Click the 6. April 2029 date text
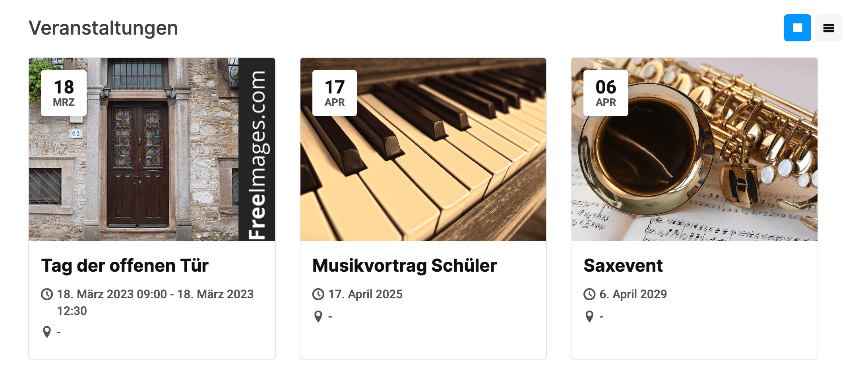Screen dimensions: 868x389 [x=633, y=294]
